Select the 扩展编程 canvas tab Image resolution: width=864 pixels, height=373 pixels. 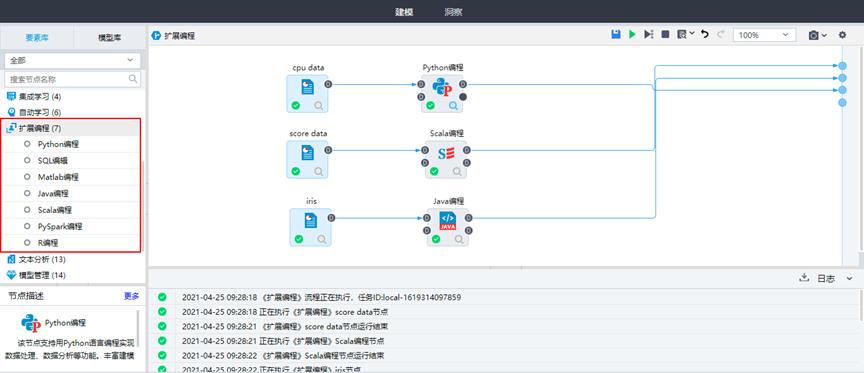(173, 36)
